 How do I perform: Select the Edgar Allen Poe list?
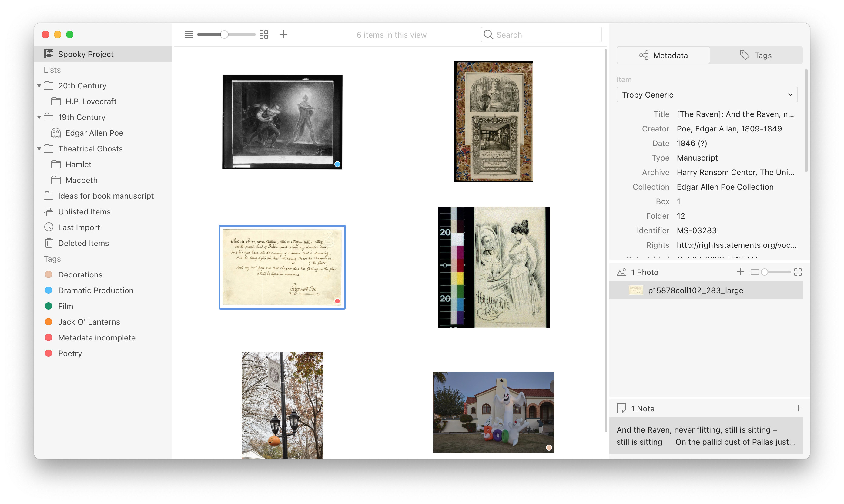(103, 133)
